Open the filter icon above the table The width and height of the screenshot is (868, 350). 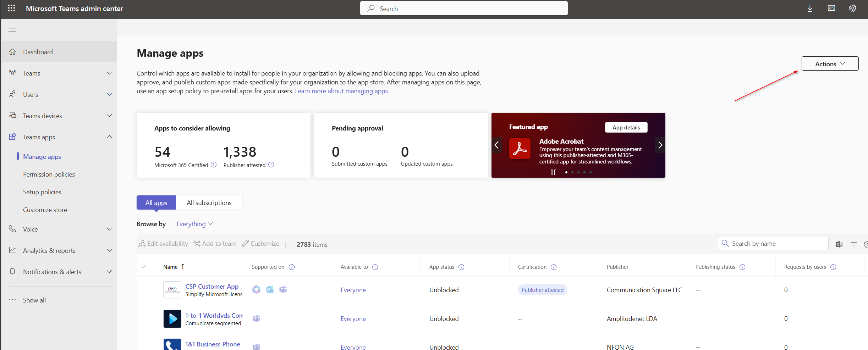(854, 244)
